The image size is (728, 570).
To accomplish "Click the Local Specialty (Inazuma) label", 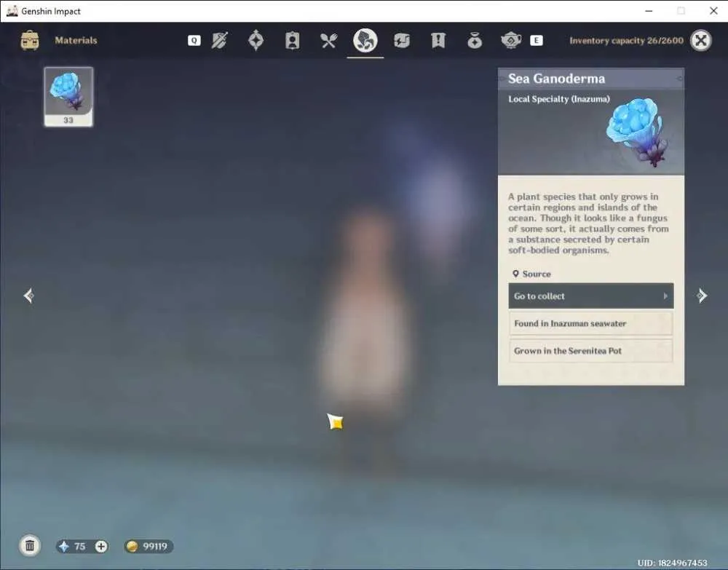I will (559, 99).
